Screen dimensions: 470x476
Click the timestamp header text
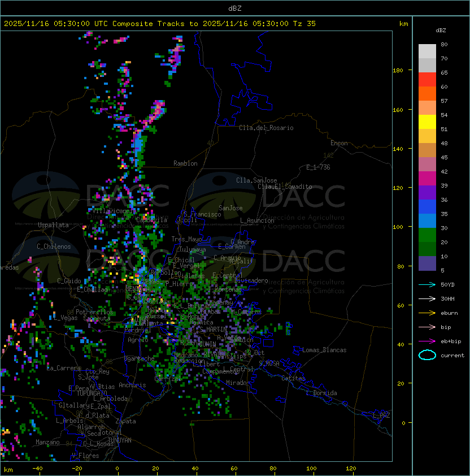(x=160, y=24)
